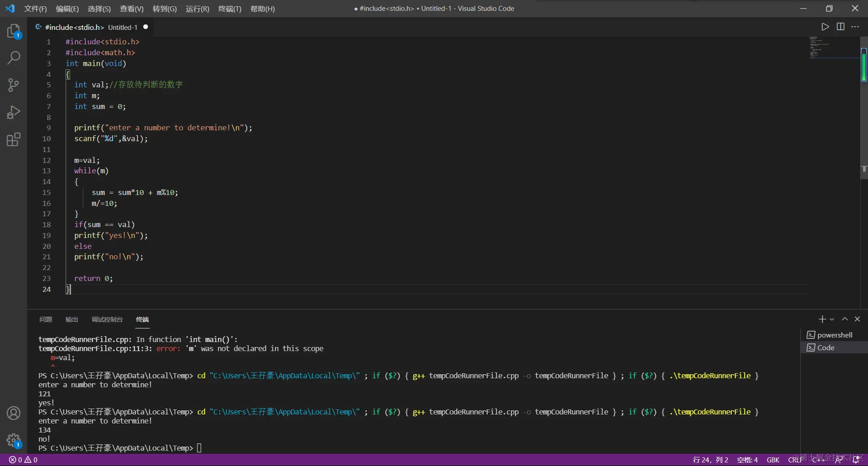Create a new terminal with plus icon
The image size is (868, 466).
[x=822, y=319]
